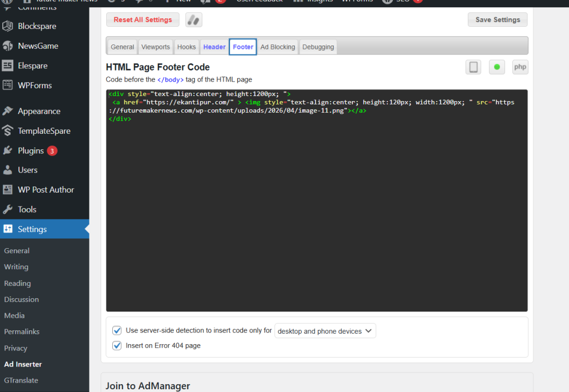Click the Reset All Settings button
This screenshot has height=392, width=569.
pos(143,20)
